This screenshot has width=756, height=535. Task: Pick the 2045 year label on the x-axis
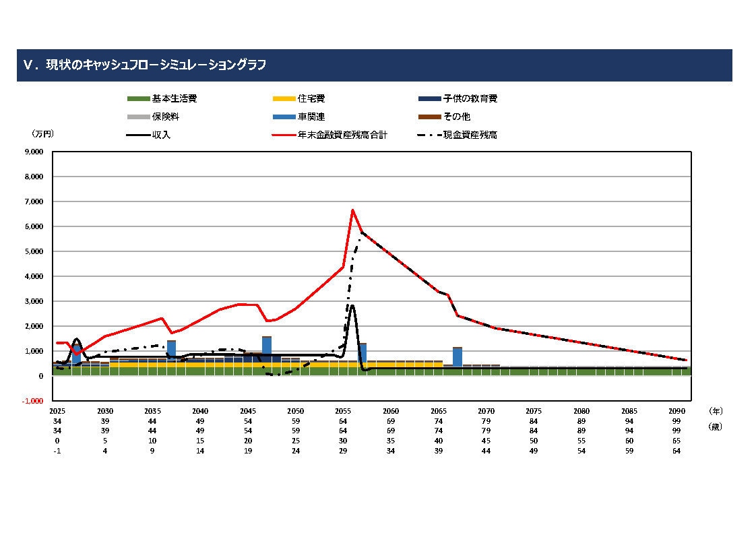(x=248, y=411)
